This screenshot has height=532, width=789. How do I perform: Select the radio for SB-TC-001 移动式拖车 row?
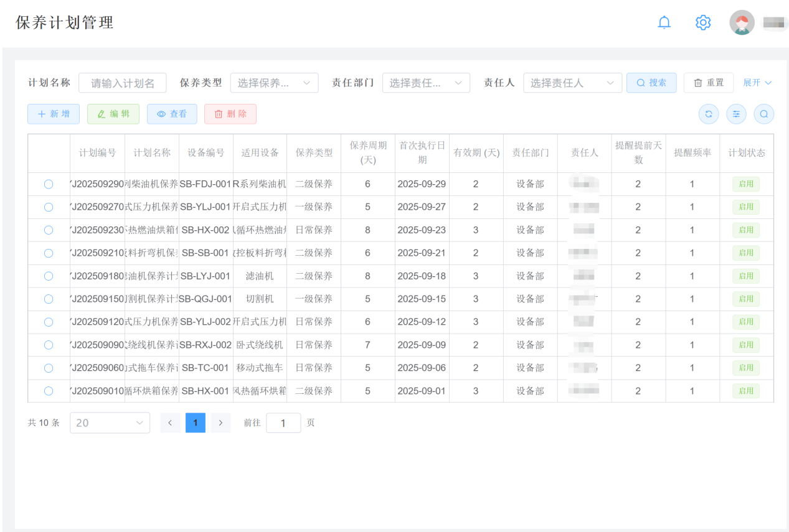tap(49, 368)
